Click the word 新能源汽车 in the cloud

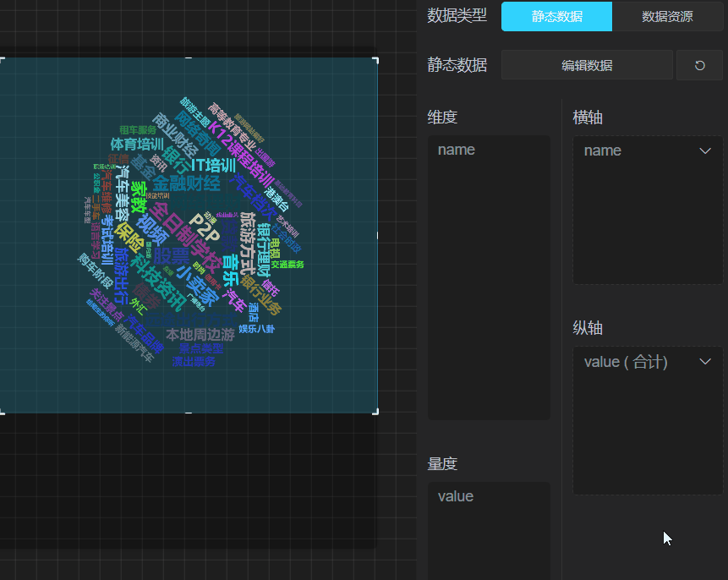(134, 343)
